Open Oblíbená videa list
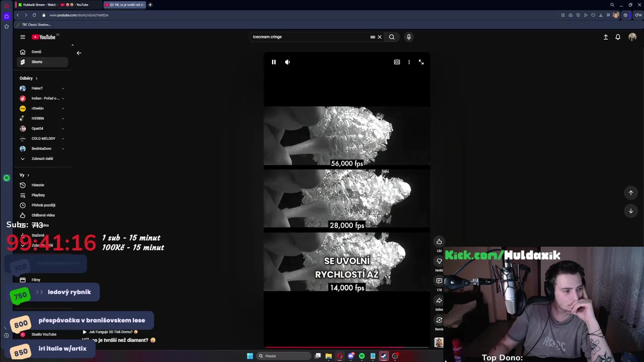 [42, 215]
